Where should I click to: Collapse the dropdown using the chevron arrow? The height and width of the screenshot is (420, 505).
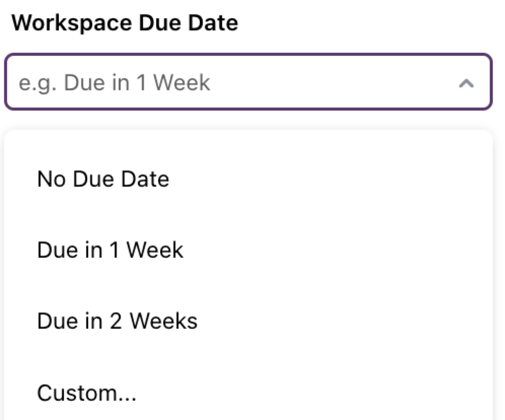click(x=466, y=83)
